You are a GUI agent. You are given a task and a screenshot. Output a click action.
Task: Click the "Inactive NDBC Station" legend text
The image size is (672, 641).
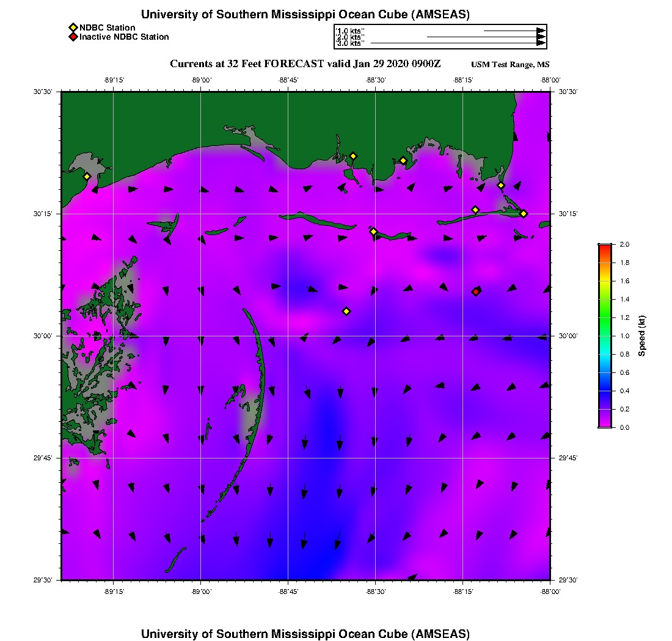(x=124, y=37)
